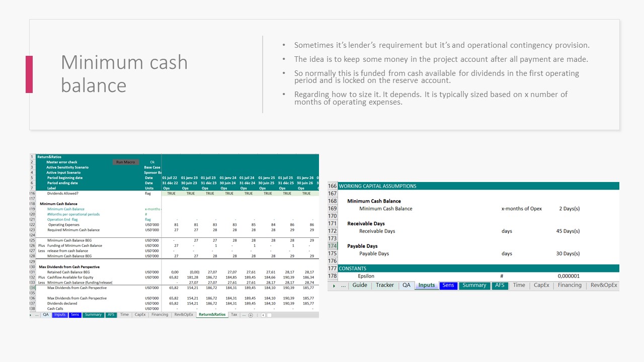The image size is (644, 362).
Task: Click the 'Ok' error check result cell
Action: 152,162
